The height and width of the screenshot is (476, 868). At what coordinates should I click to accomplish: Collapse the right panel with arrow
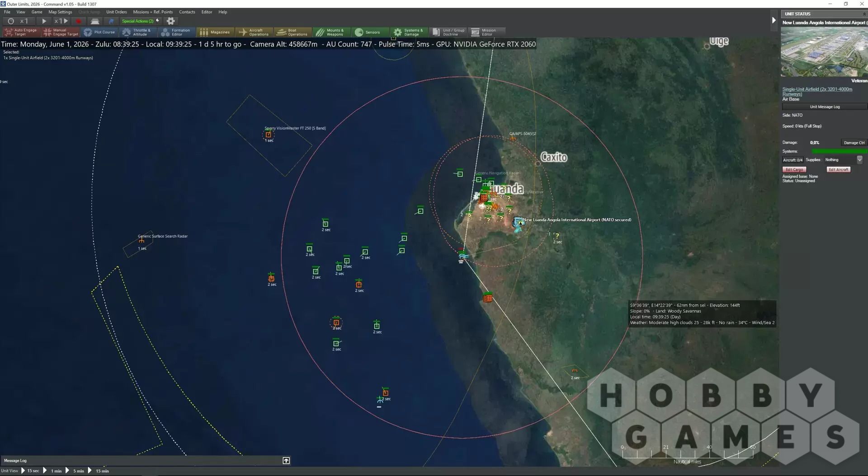point(774,20)
